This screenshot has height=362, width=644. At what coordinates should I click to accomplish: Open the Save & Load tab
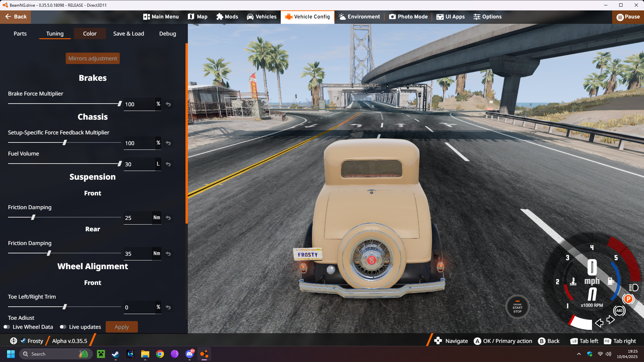[x=128, y=34]
